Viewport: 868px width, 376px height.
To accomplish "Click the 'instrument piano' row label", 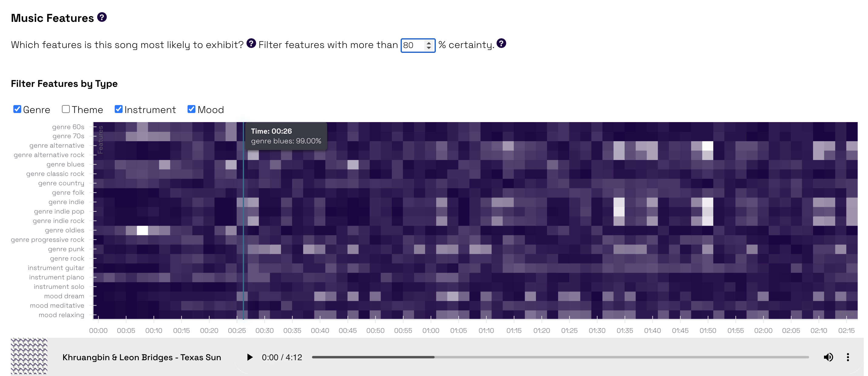I will 57,277.
